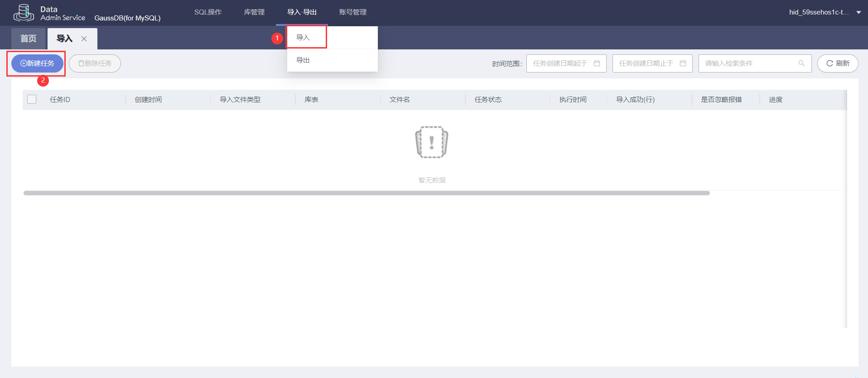Click the Data Admin Service database logo
The image size is (868, 378).
24,13
